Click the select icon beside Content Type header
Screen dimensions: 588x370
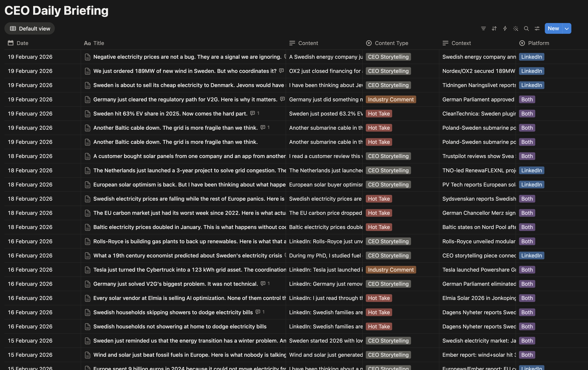coord(369,43)
